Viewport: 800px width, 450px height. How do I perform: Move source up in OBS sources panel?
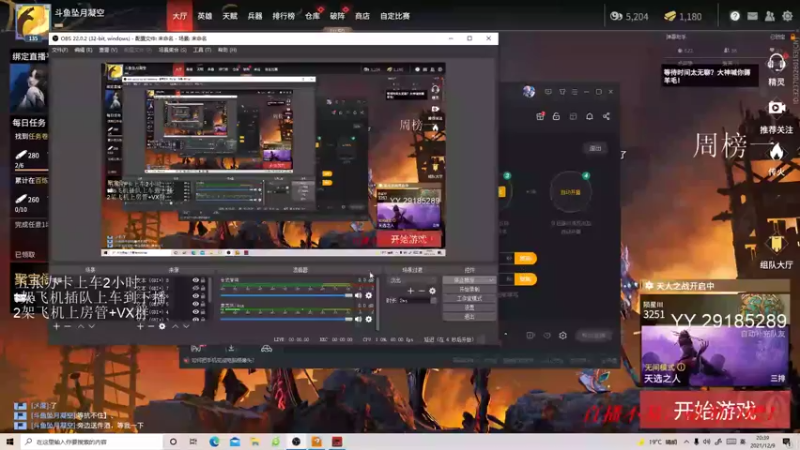[x=175, y=326]
